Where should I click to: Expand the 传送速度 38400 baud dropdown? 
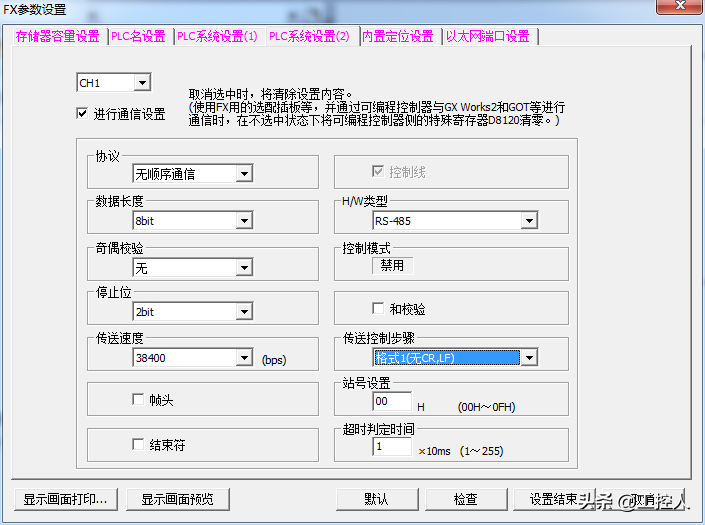click(x=244, y=358)
